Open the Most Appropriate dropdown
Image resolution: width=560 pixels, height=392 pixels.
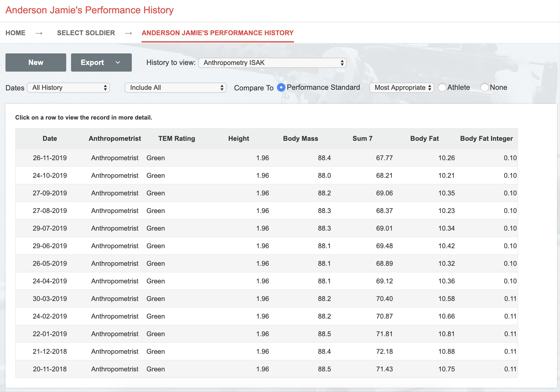pos(401,88)
